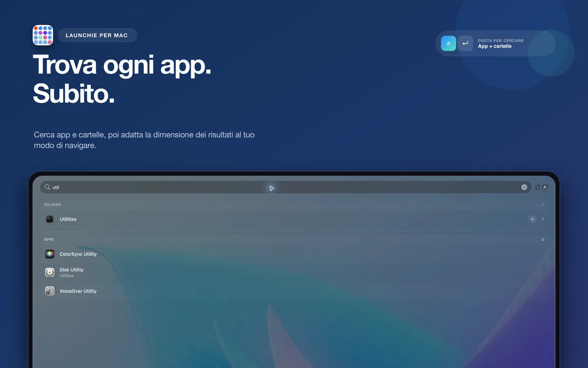Click the Disk Utility icon

point(49,272)
